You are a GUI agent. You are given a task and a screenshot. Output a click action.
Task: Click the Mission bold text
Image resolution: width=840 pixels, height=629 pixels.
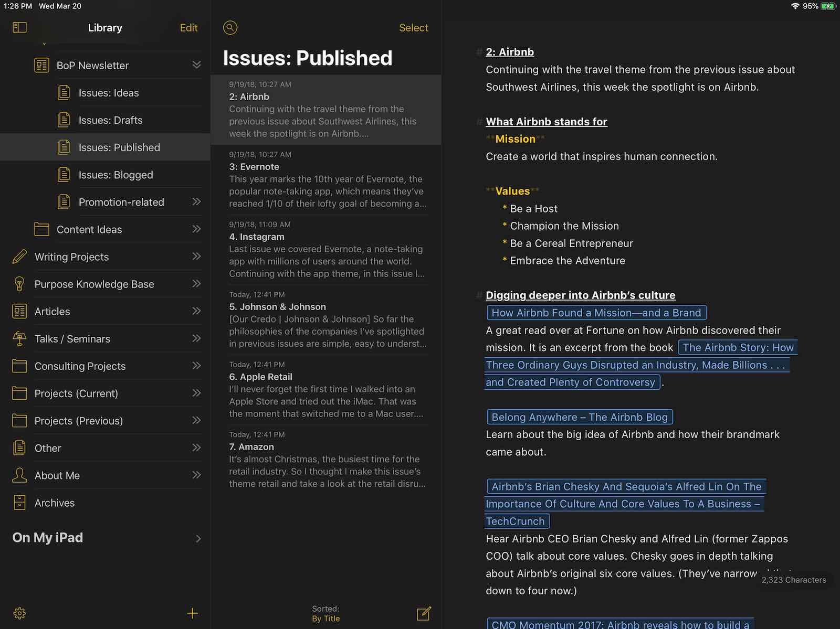tap(516, 139)
